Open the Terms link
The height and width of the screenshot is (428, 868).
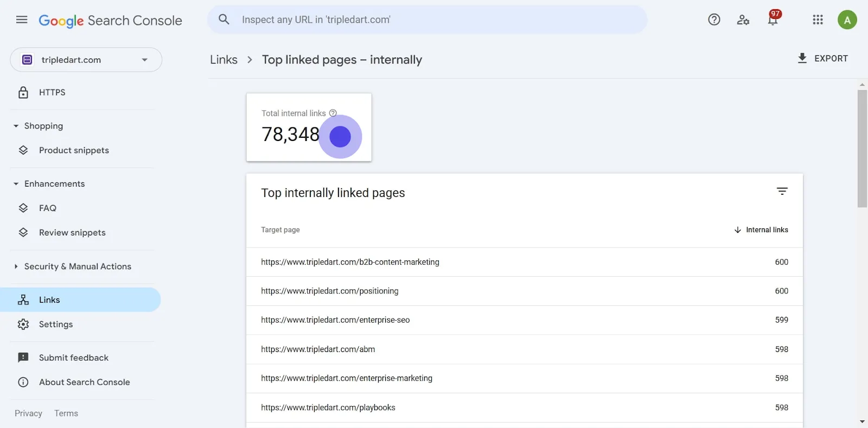pos(66,413)
